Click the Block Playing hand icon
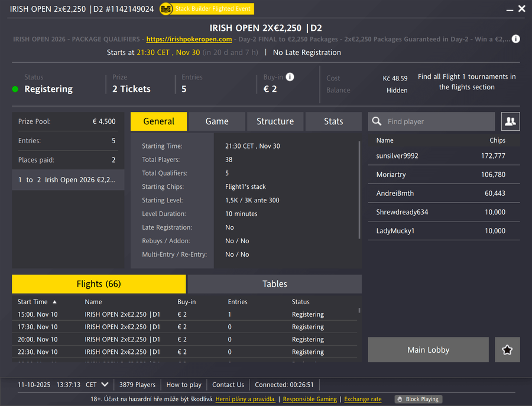This screenshot has width=532, height=406. tap(400, 399)
